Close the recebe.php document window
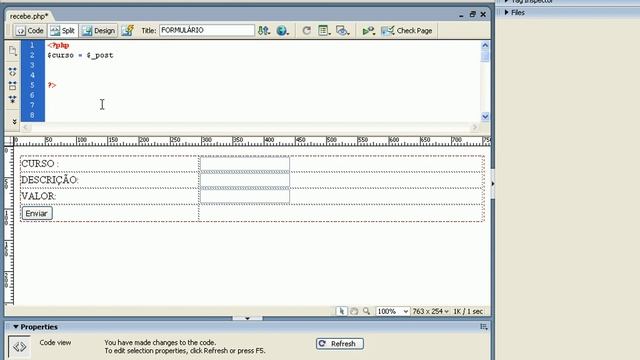The width and height of the screenshot is (640, 360). (x=483, y=14)
